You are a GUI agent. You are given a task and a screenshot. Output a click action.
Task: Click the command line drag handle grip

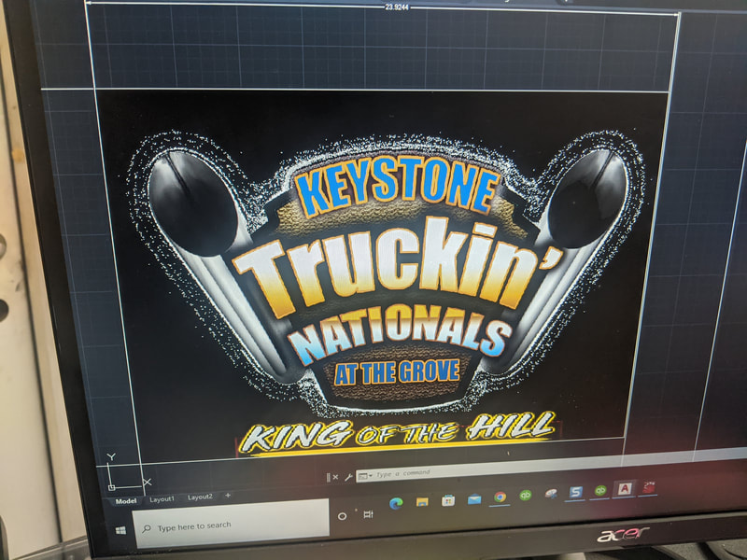tap(328, 477)
